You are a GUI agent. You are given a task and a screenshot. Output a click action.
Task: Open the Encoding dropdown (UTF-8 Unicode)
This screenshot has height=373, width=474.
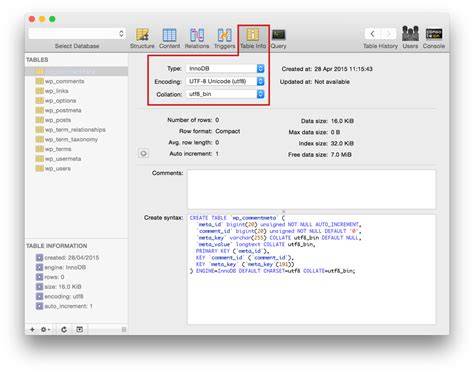click(225, 81)
